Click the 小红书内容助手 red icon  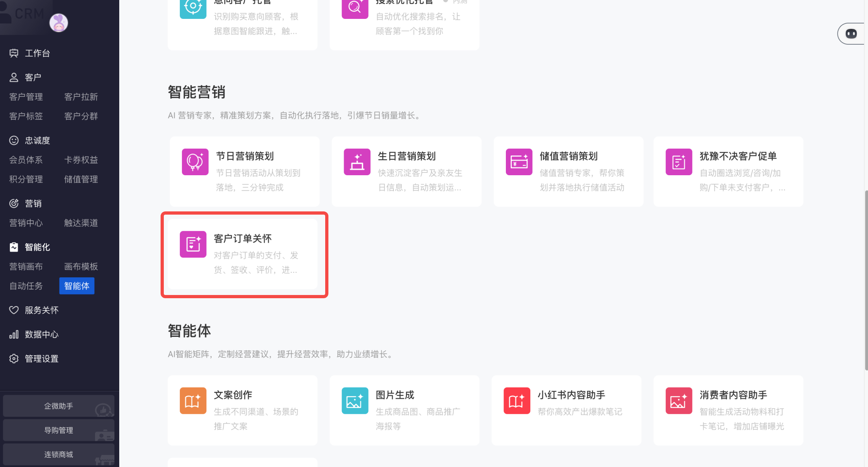click(x=517, y=401)
